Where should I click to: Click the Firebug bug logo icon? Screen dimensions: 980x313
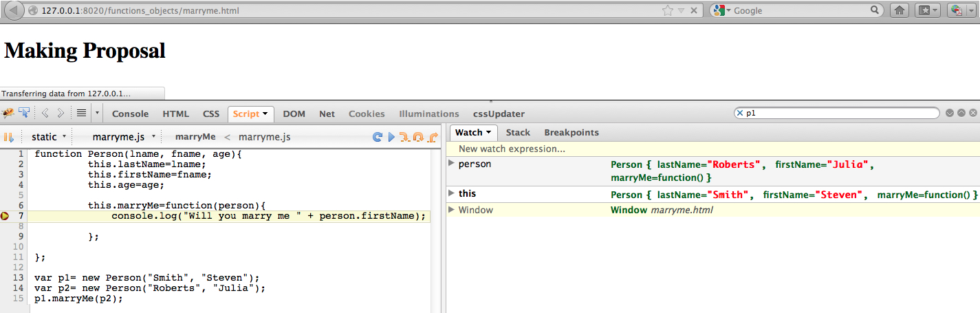[x=8, y=114]
